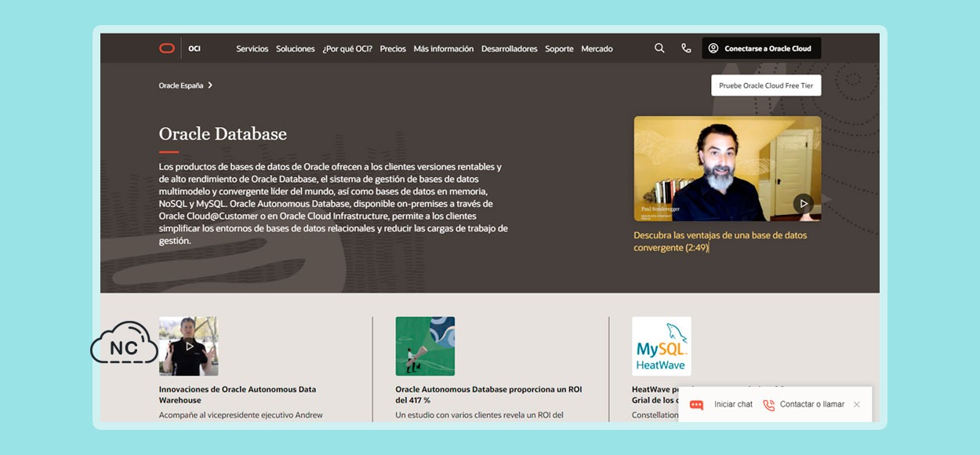
Task: Open the ¿Por qué OCI? menu
Action: tap(347, 49)
